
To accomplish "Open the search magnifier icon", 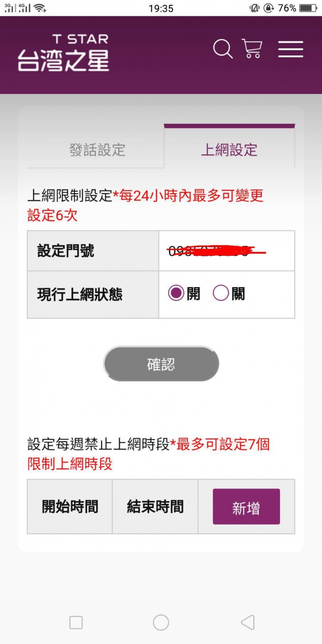I will point(223,49).
